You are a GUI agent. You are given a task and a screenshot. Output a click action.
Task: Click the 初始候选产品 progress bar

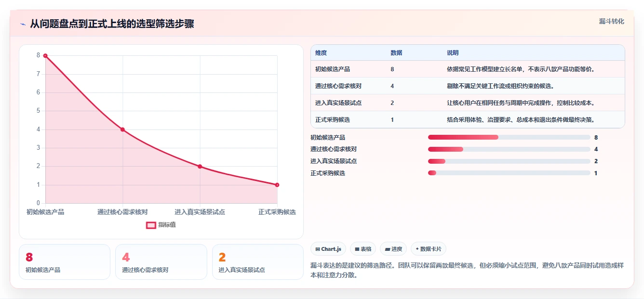[509, 137]
